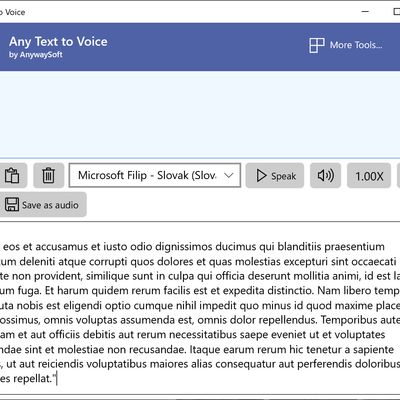The height and width of the screenshot is (400, 400).
Task: Click the play triangle icon on Speak
Action: (261, 175)
